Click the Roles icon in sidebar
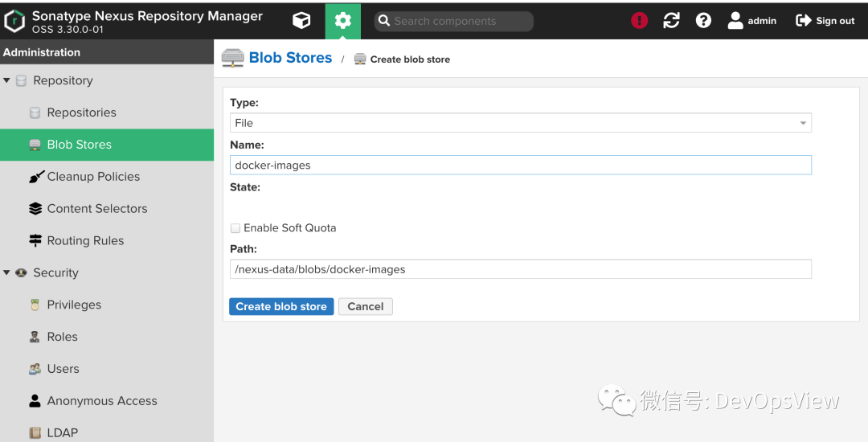This screenshot has height=442, width=868. click(x=35, y=337)
